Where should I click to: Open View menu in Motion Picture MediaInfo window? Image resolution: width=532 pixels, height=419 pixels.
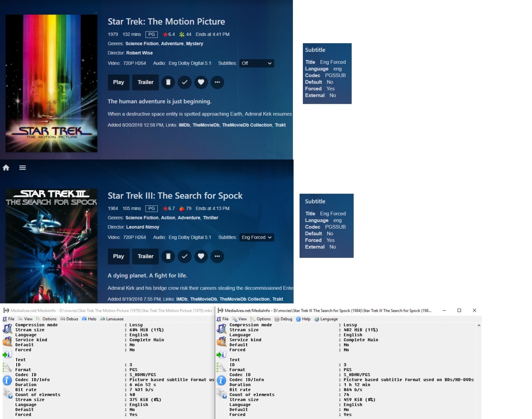click(26, 319)
